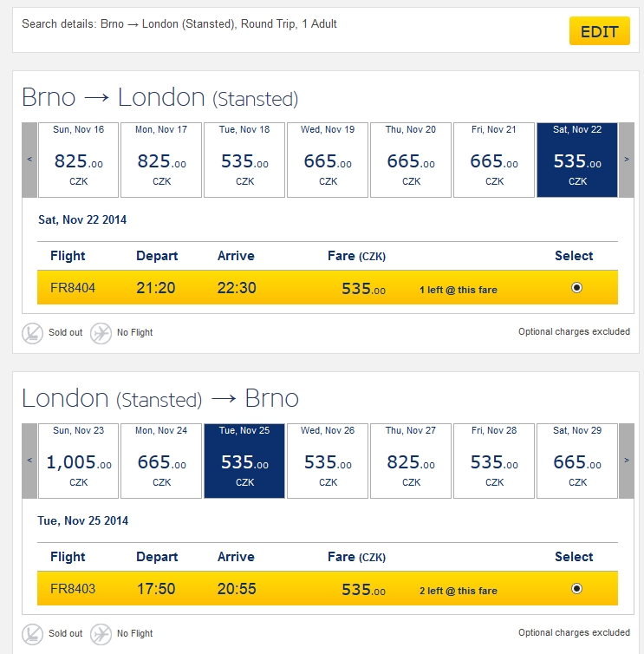Choose return date Fri, Nov 28
This screenshot has width=644, height=654.
[x=494, y=461]
